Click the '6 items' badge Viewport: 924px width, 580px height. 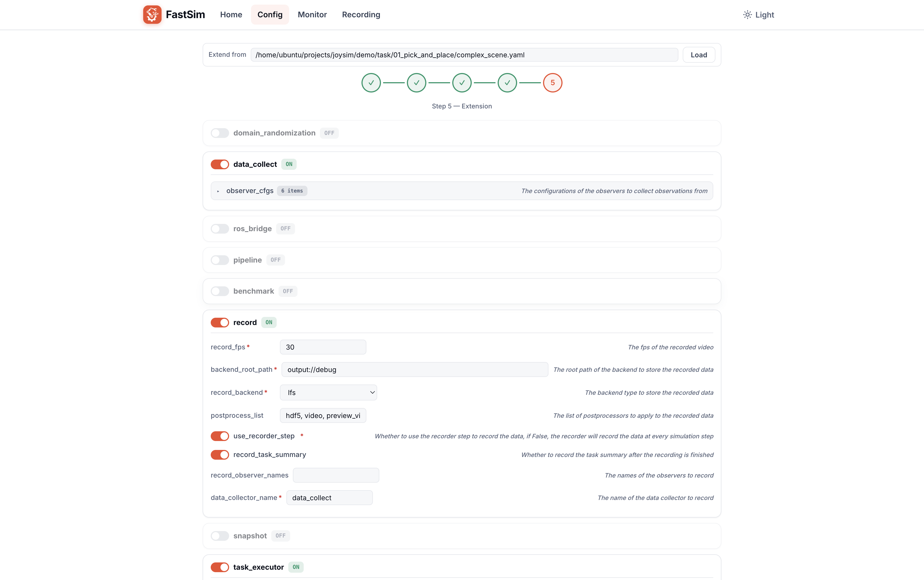(x=292, y=191)
